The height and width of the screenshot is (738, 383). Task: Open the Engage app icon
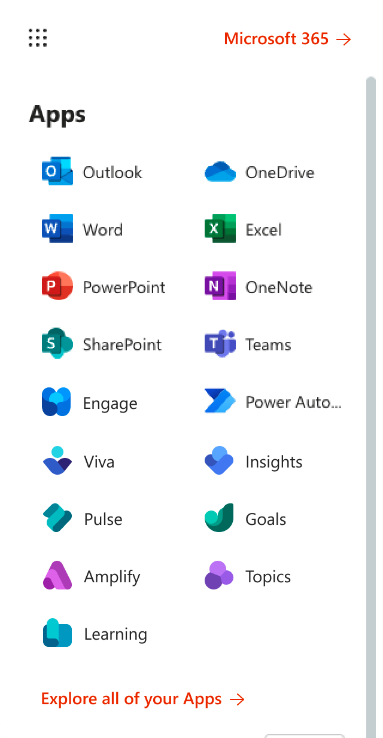coord(57,402)
